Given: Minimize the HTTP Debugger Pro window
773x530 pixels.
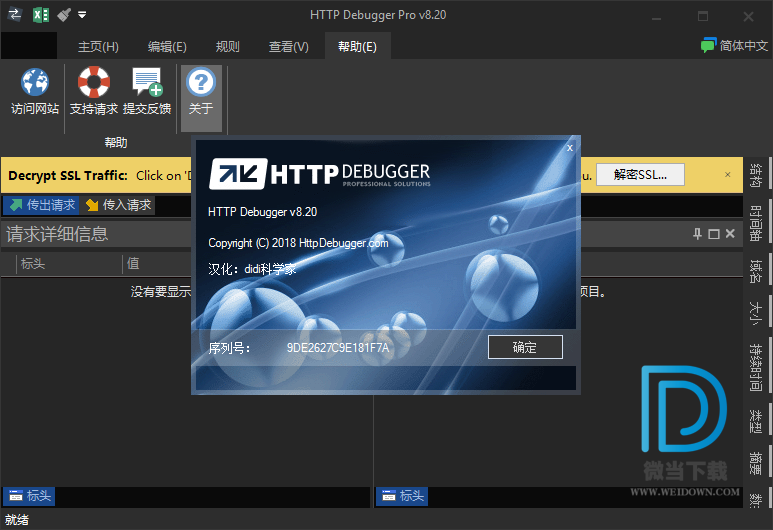Looking at the screenshot, I should [656, 16].
